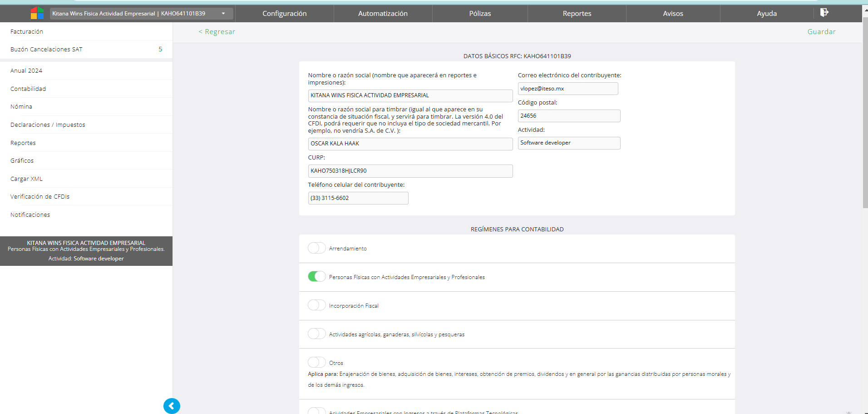Switch on the Otros regime toggle
This screenshot has height=414, width=868.
(x=316, y=363)
